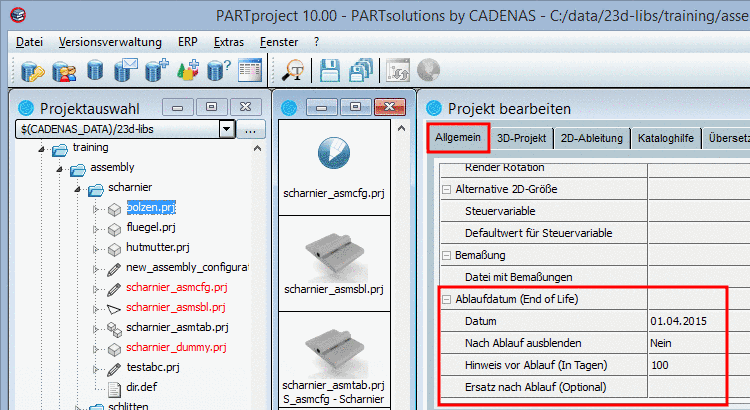The height and width of the screenshot is (410, 750).
Task: Collapse the training folder node
Action: tap(42, 150)
